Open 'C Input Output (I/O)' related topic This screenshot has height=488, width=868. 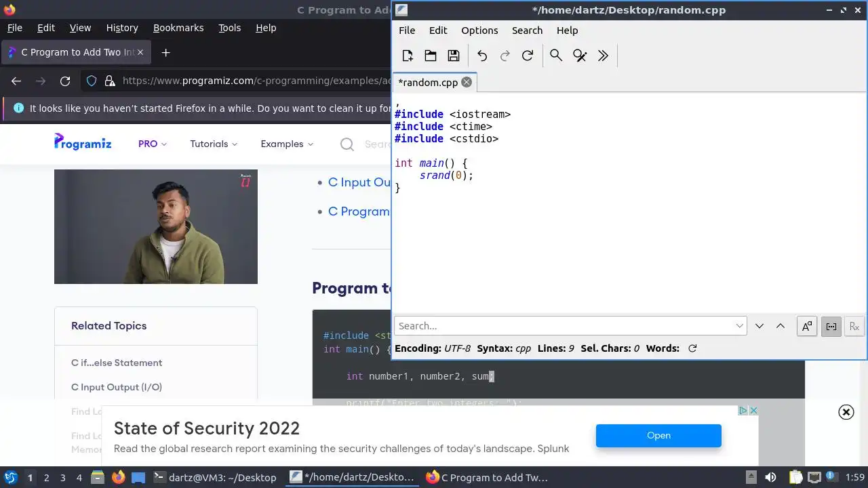(117, 387)
